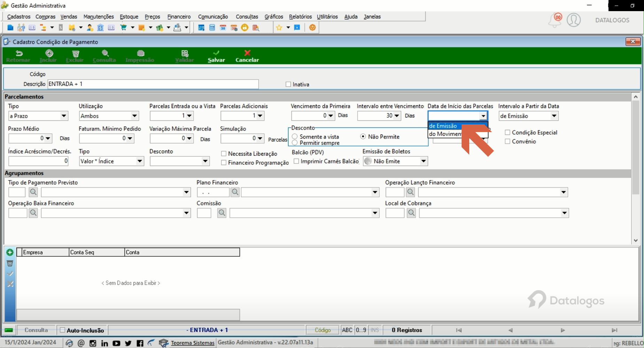Open the notifications bell icon

click(x=555, y=20)
